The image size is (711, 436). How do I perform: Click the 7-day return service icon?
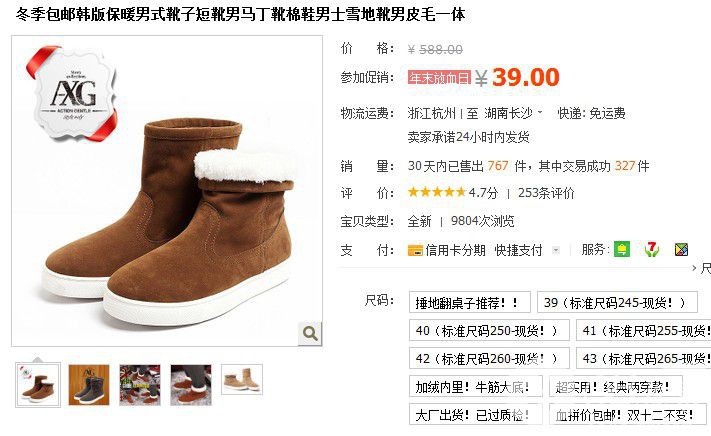click(x=652, y=249)
